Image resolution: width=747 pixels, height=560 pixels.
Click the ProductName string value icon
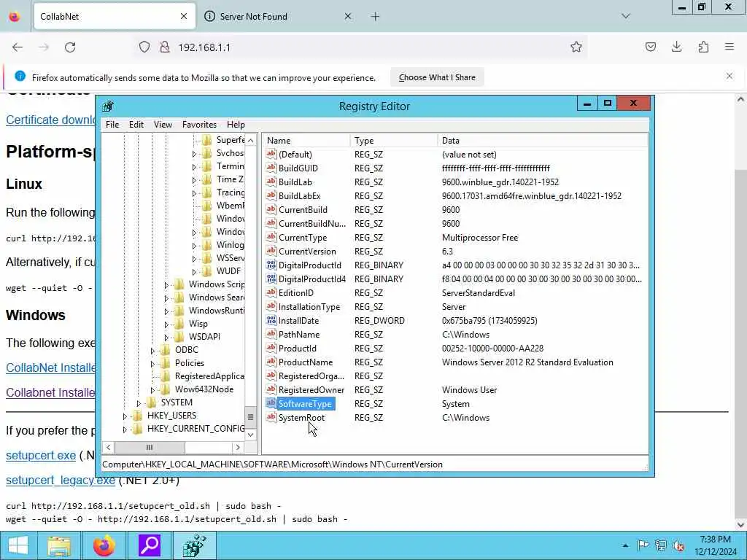coord(271,362)
